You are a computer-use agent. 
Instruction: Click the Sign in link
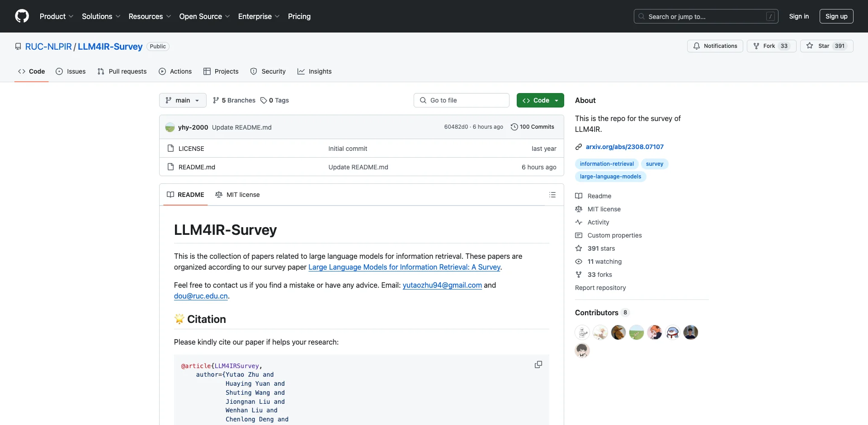point(799,16)
